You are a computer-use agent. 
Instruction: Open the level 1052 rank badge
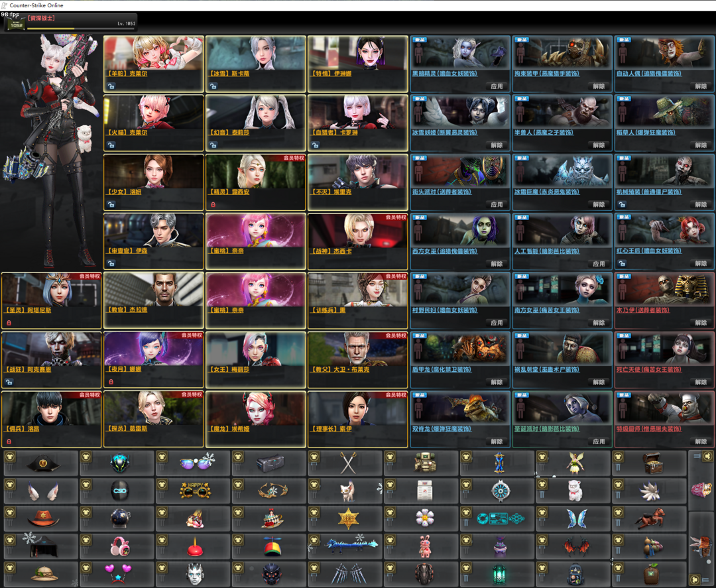(x=15, y=24)
